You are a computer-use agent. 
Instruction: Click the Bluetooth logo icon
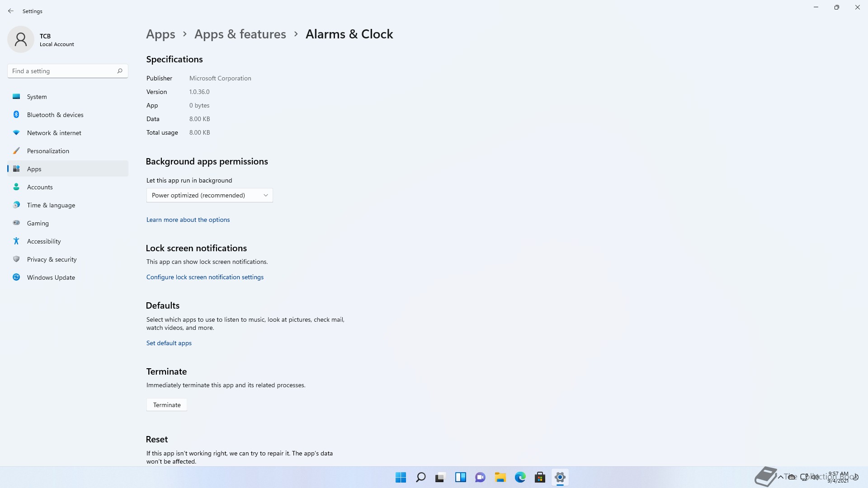pyautogui.click(x=16, y=114)
